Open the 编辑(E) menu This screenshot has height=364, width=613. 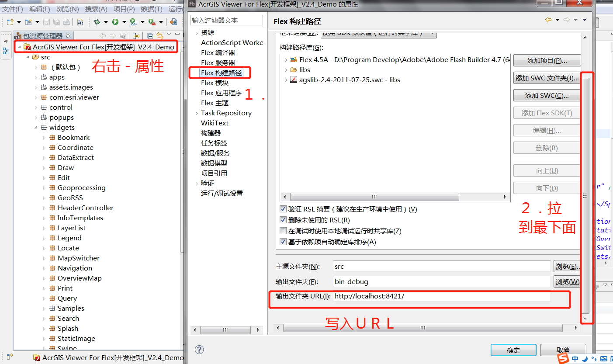40,9
